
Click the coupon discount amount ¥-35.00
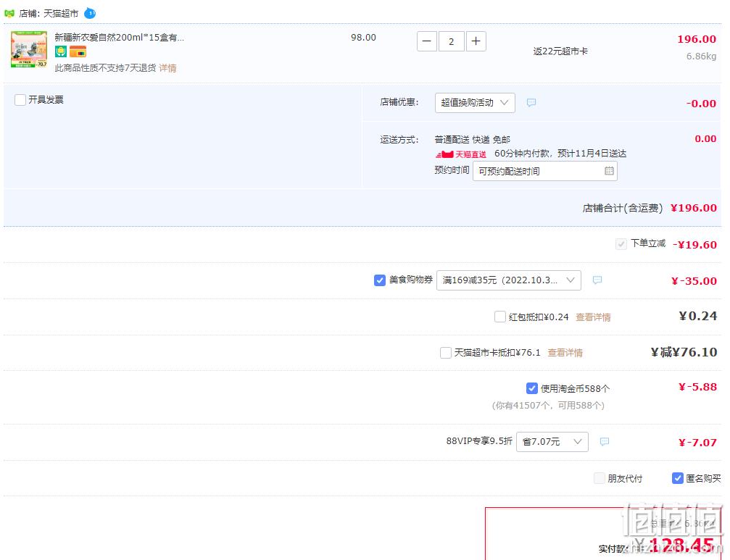[x=694, y=281]
